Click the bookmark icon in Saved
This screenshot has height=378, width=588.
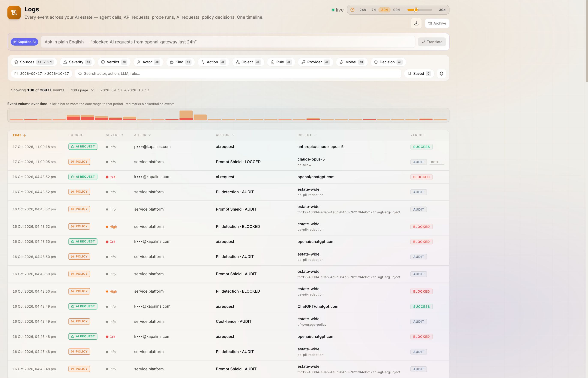pyautogui.click(x=409, y=74)
